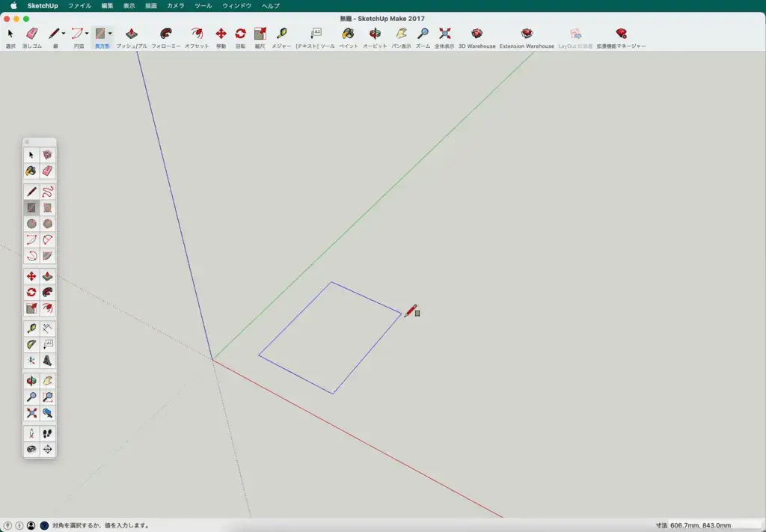Choose the Zoom Window tool in the palette
Screen dimensions: 766x532
pos(47,397)
